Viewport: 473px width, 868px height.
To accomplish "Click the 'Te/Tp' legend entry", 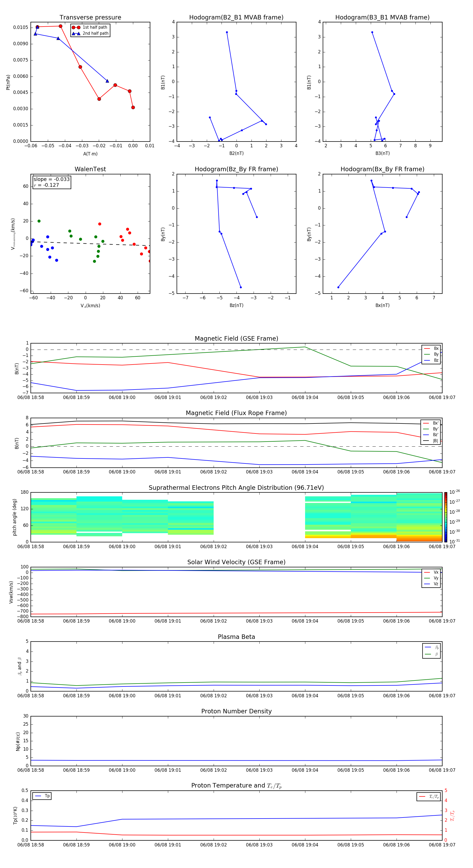I will (429, 796).
